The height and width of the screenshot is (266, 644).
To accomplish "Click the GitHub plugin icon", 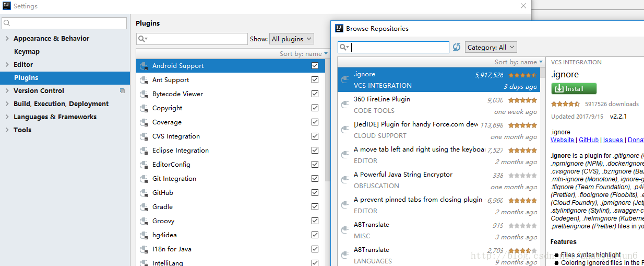I will click(144, 193).
